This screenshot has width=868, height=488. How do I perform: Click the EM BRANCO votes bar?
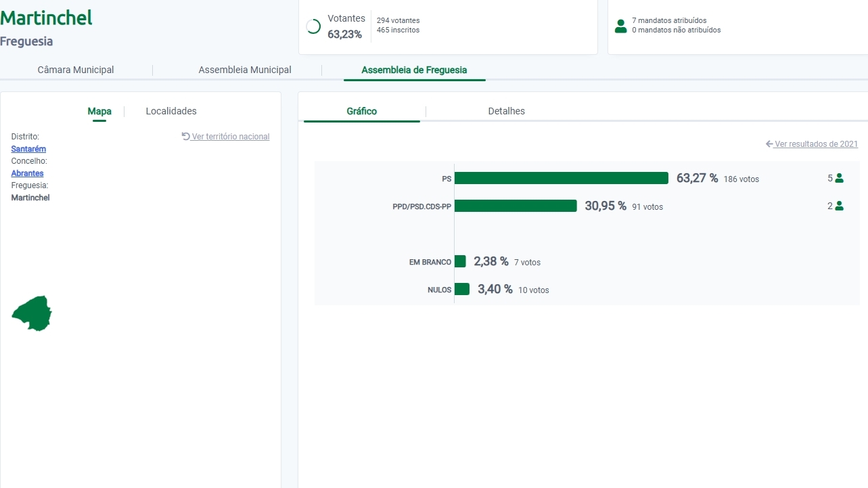tap(460, 261)
